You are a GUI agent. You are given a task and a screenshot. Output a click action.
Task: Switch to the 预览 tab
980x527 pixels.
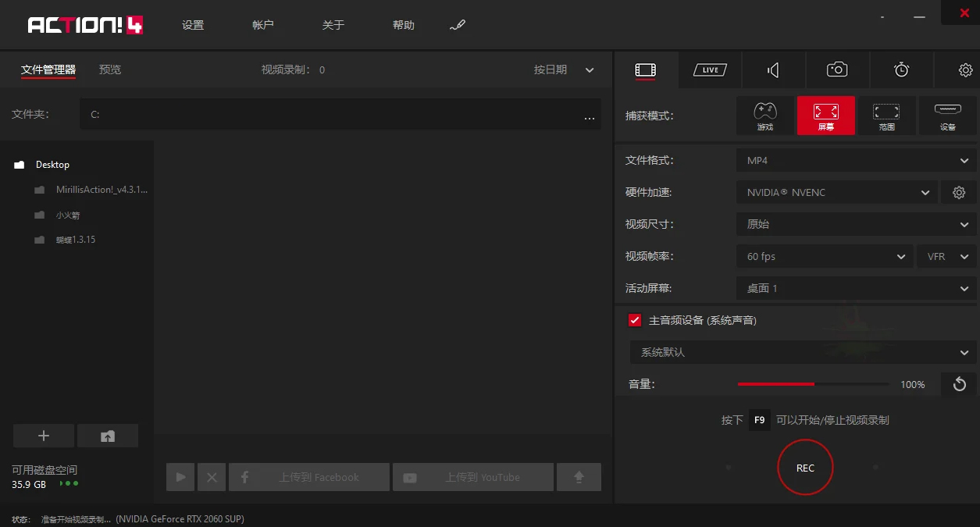tap(110, 69)
